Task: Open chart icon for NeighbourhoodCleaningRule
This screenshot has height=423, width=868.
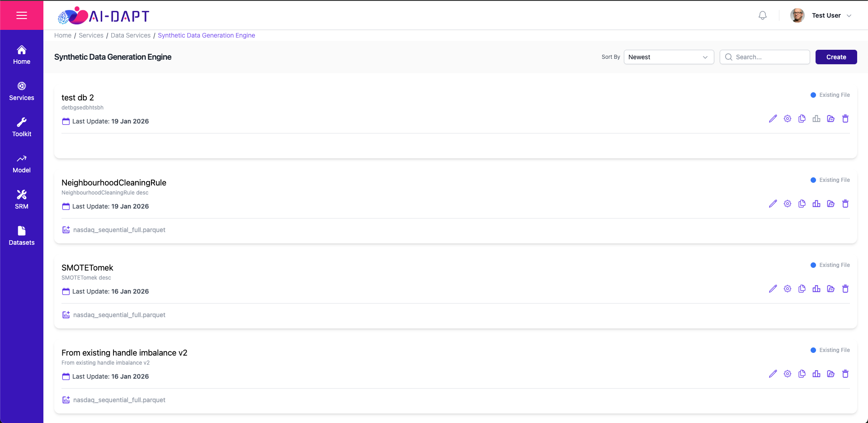Action: [x=816, y=204]
